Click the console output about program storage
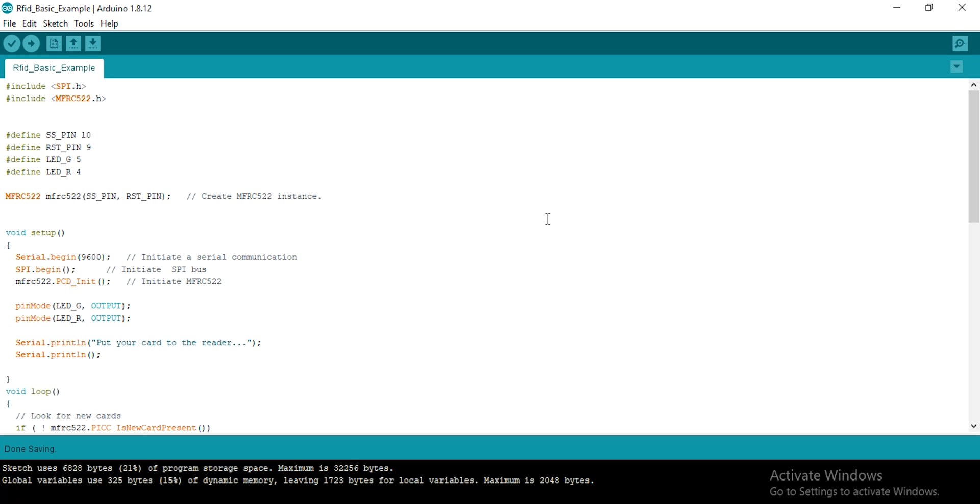This screenshot has height=504, width=980. 198,468
